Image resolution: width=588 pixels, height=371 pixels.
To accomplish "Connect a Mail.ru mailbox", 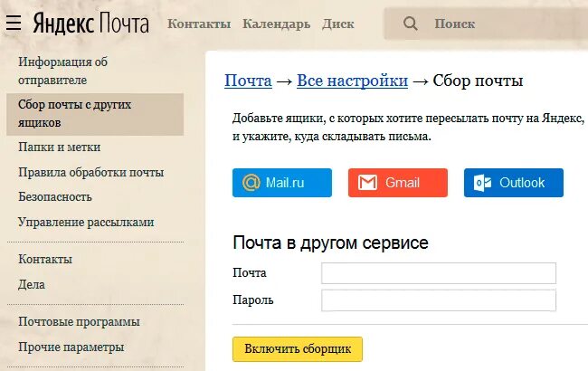I will [x=282, y=183].
